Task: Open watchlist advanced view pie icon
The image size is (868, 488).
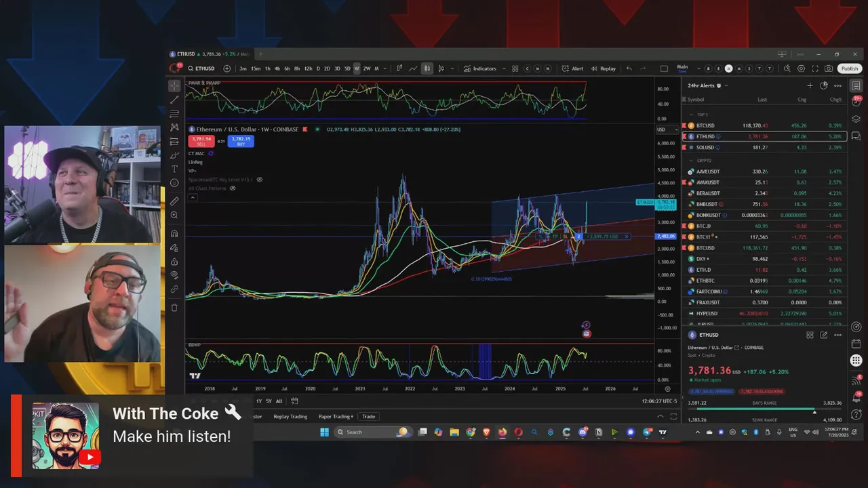Action: coord(824,86)
